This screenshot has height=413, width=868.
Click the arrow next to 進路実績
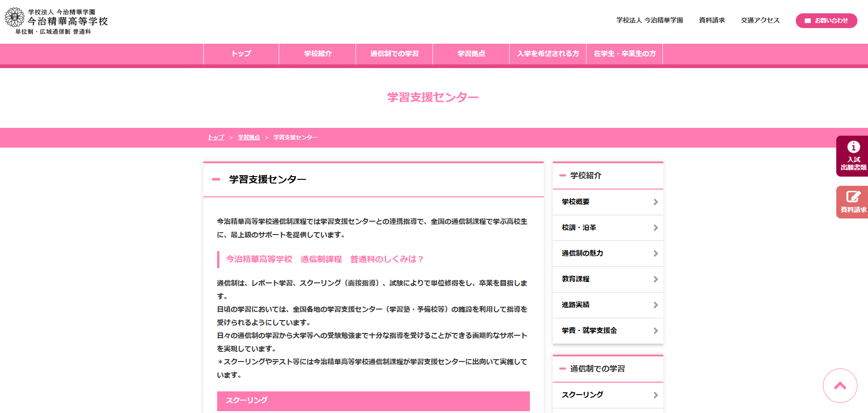pyautogui.click(x=655, y=305)
